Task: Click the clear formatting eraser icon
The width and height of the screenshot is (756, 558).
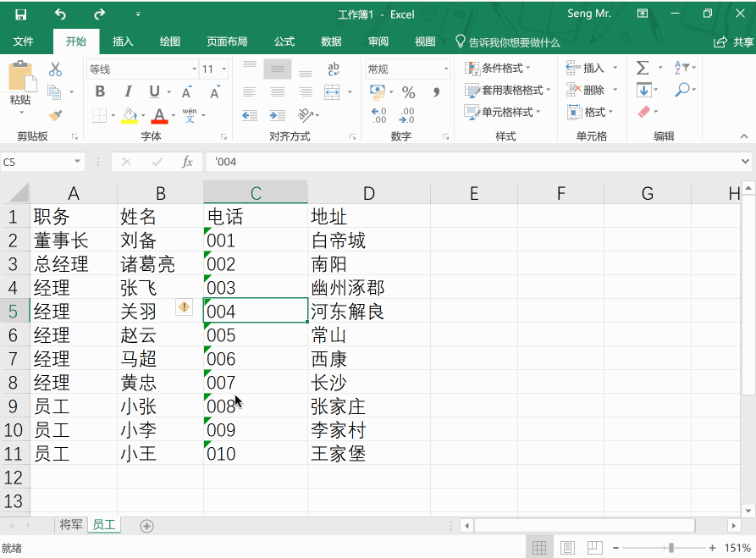Action: pyautogui.click(x=645, y=111)
